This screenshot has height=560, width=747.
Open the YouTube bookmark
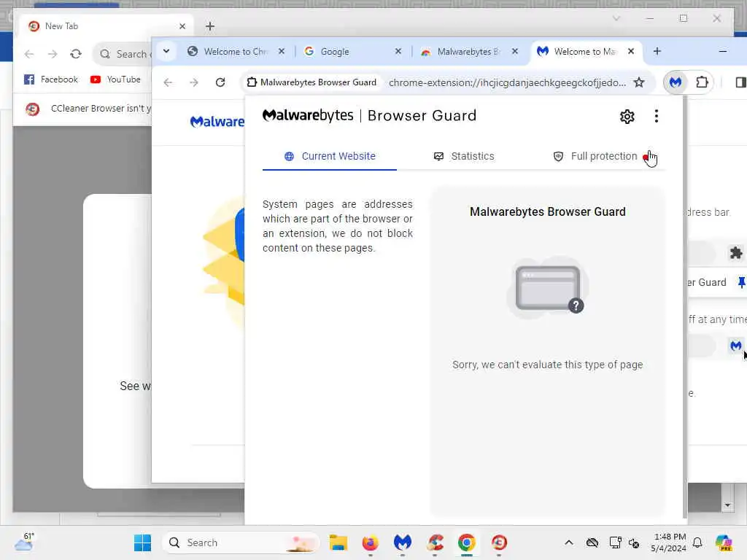pyautogui.click(x=115, y=79)
